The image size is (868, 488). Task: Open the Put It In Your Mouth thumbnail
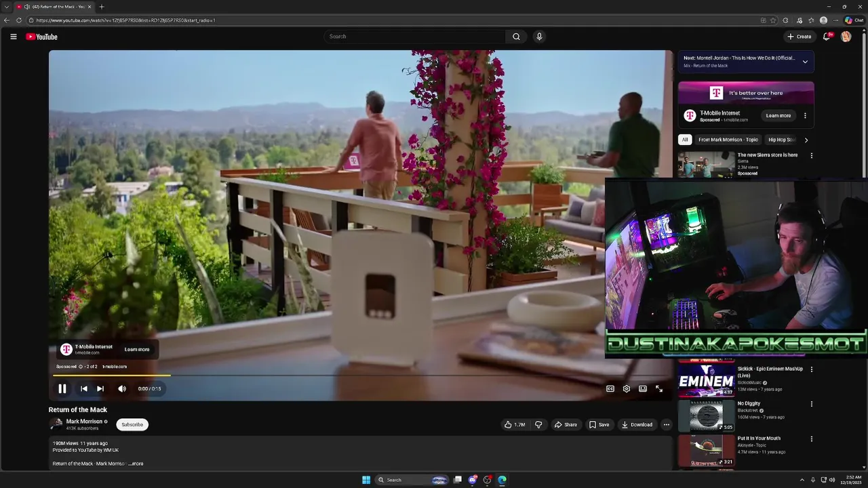click(707, 451)
